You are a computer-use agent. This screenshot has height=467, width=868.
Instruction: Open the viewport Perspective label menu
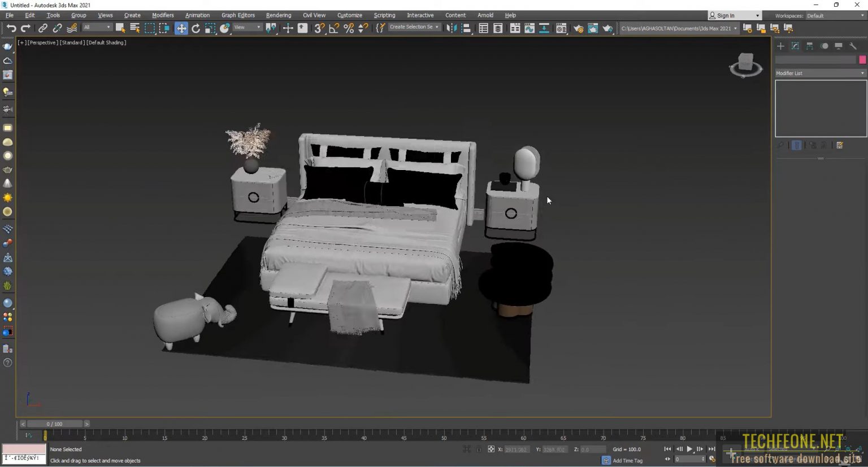pyautogui.click(x=42, y=42)
